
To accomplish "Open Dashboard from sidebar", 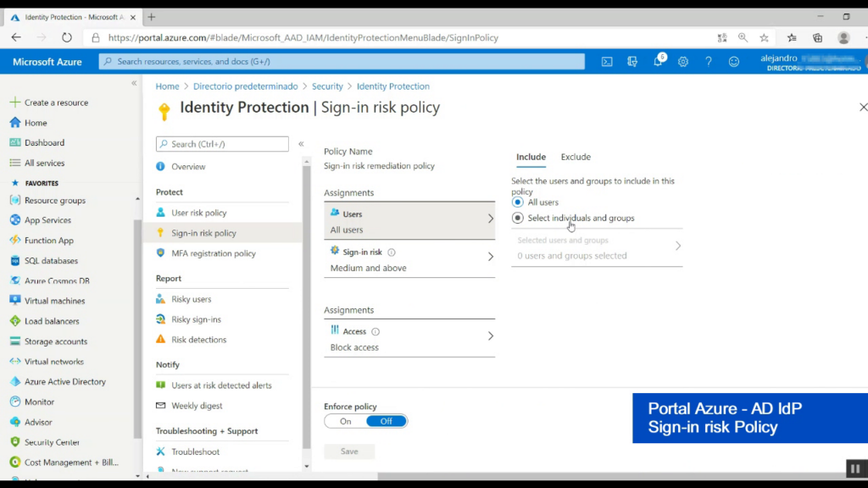I will pyautogui.click(x=37, y=142).
